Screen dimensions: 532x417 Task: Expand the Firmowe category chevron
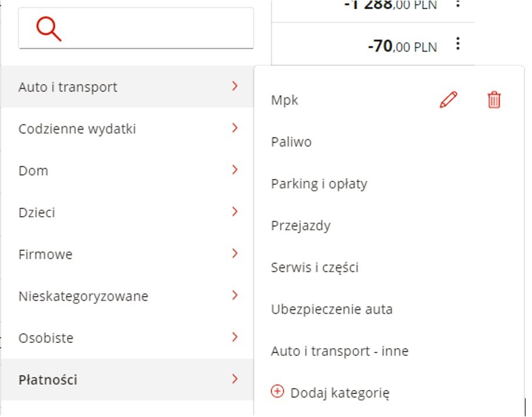pyautogui.click(x=235, y=253)
